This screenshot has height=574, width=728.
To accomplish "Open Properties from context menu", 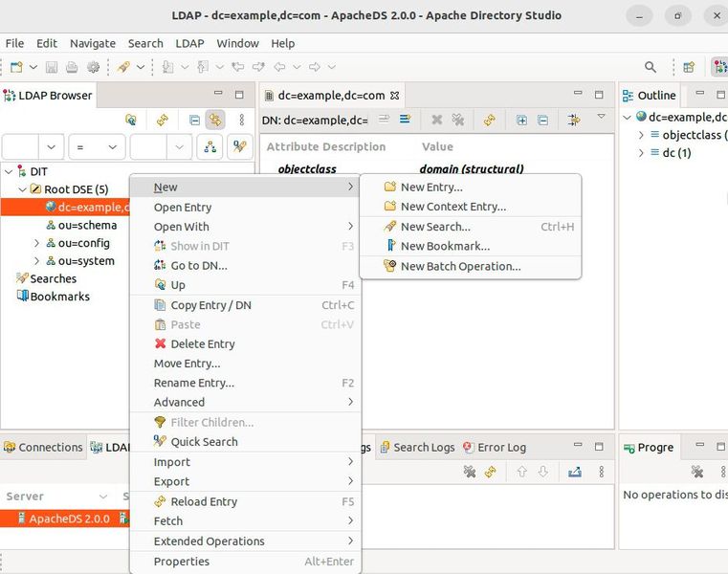I will (245, 562).
